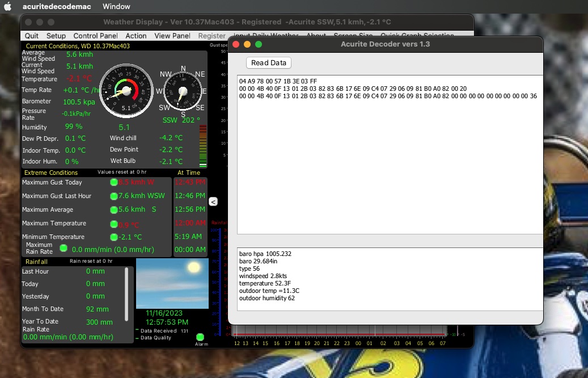
Task: Click the clock time 12:57:53 PM
Action: point(167,322)
